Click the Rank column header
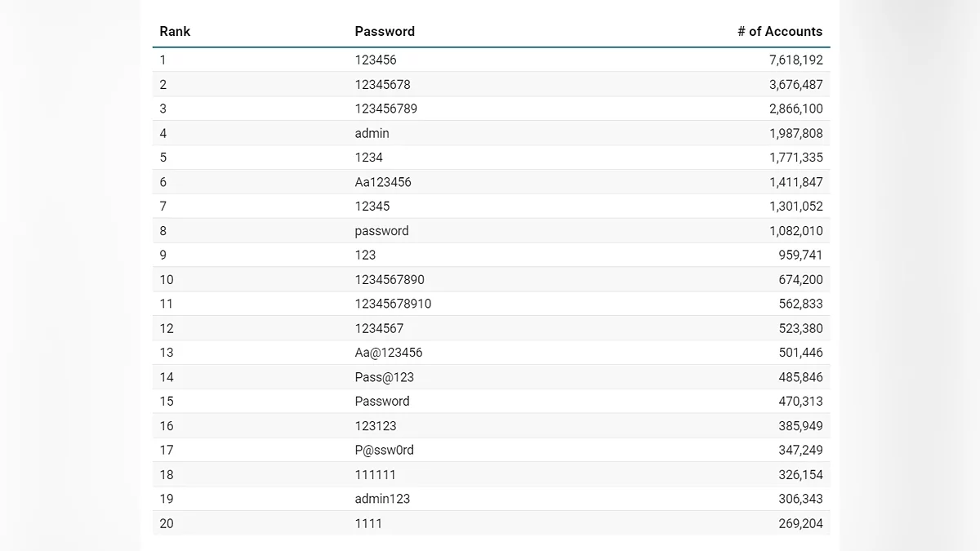Screen dimensions: 980x551 (x=175, y=32)
